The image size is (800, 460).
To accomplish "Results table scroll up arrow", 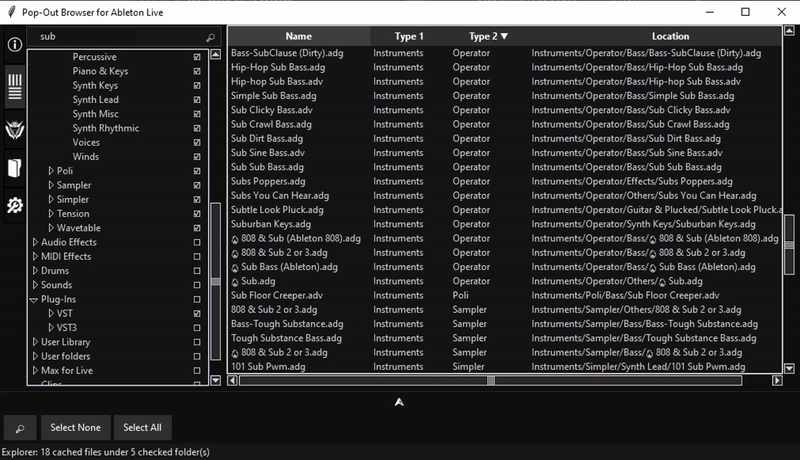I will 789,31.
